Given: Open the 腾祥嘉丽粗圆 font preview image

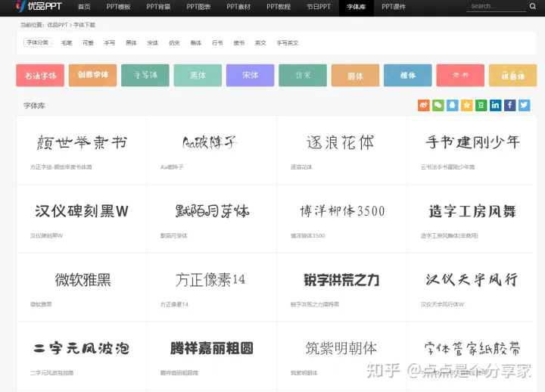Looking at the screenshot, I should click(x=212, y=348).
